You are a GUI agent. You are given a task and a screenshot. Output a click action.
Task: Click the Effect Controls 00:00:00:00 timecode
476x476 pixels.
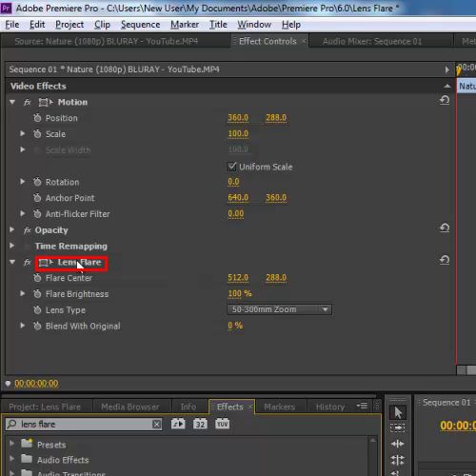(36, 384)
